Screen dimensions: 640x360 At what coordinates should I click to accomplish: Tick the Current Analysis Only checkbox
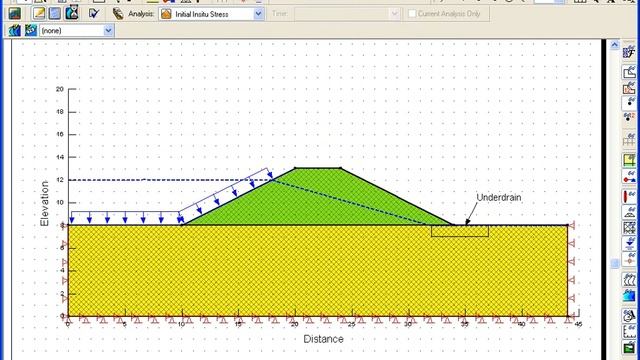tap(412, 14)
